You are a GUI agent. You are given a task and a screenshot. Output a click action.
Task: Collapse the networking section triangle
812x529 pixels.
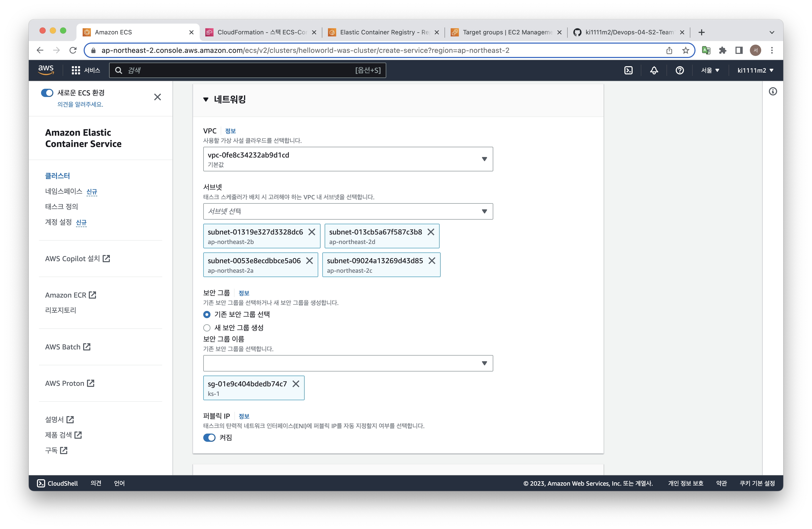[206, 100]
